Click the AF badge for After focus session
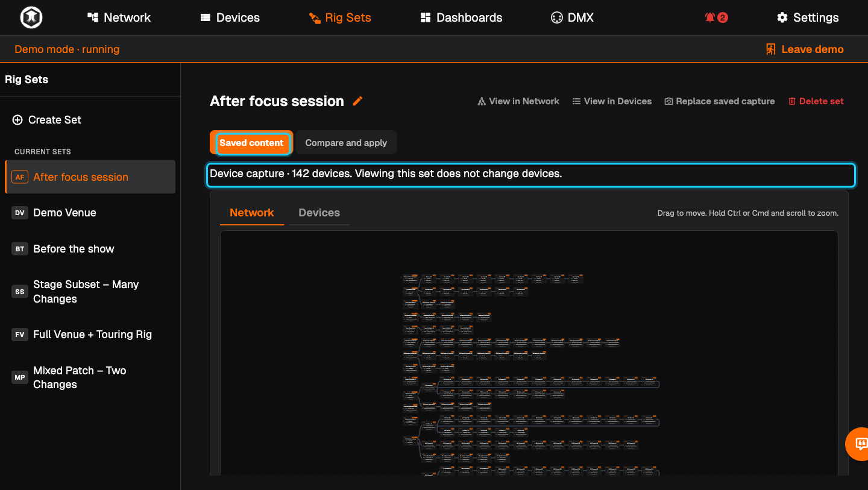Image resolution: width=868 pixels, height=490 pixels. [20, 177]
